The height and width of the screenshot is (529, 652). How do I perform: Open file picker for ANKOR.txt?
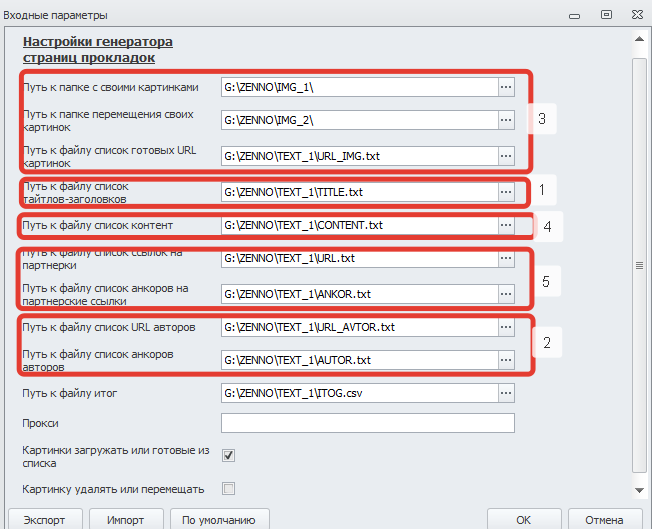click(x=505, y=294)
